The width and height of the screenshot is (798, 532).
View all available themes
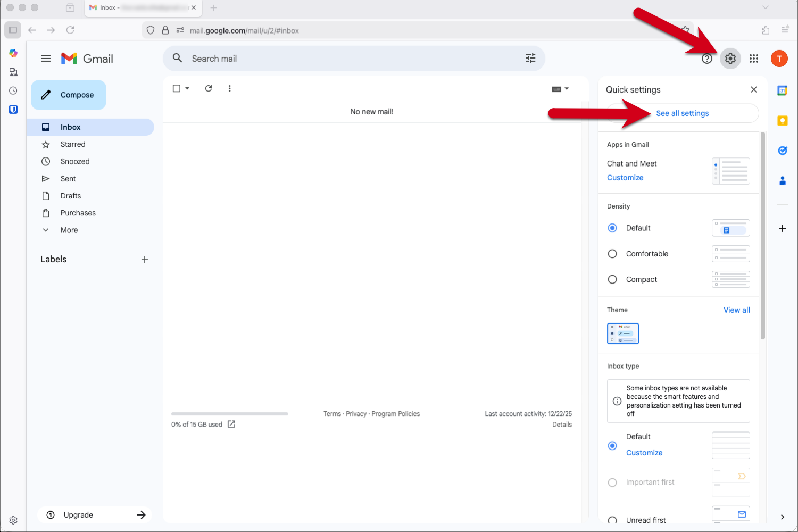[x=736, y=310]
